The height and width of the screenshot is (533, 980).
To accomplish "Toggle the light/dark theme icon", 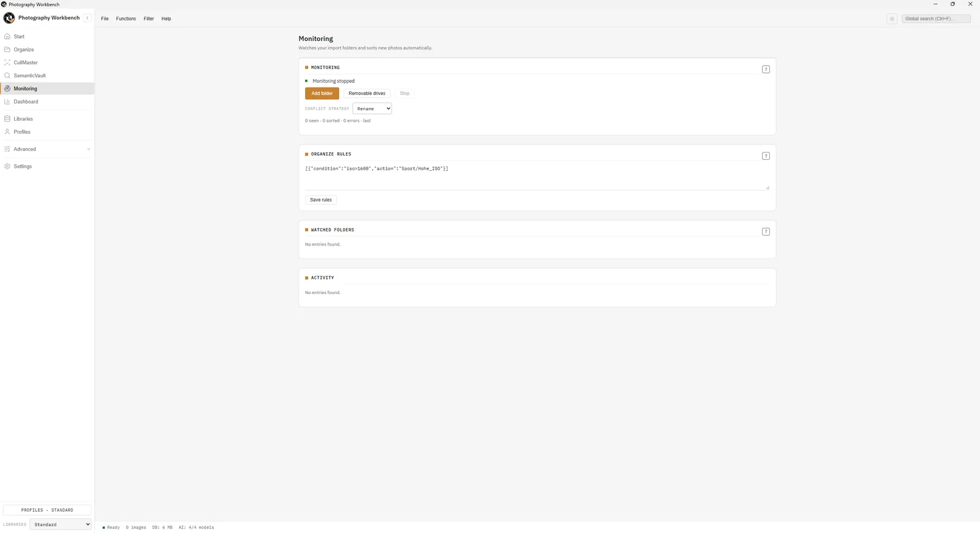I will click(x=892, y=19).
